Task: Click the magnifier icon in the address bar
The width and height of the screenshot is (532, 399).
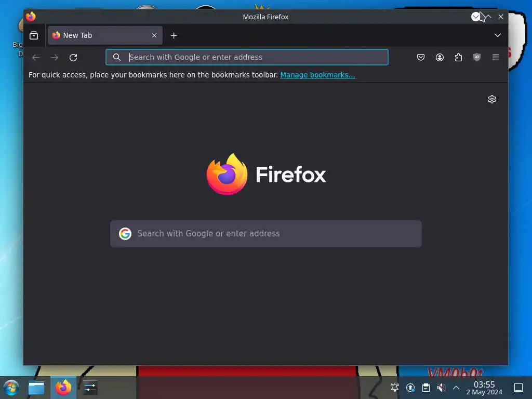Action: point(117,57)
